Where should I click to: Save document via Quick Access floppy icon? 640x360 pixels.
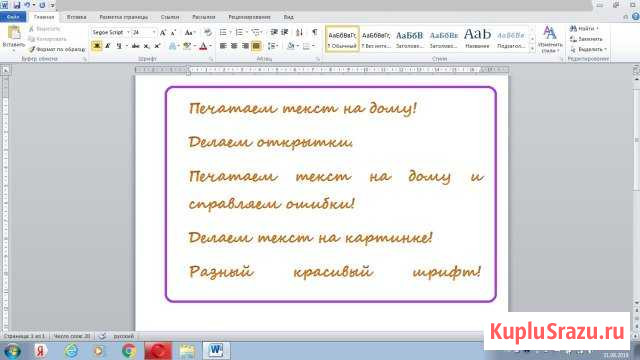click(17, 5)
